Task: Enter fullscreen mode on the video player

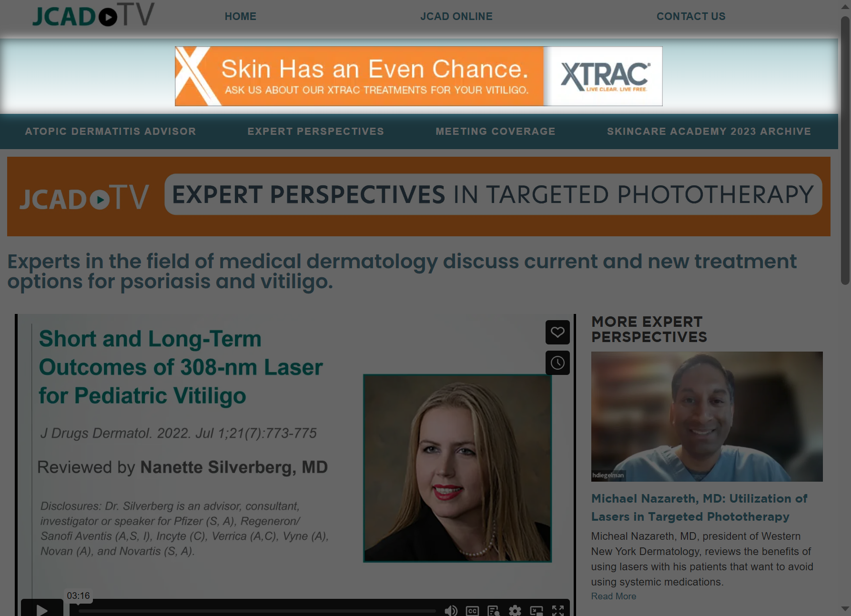Action: click(x=558, y=611)
